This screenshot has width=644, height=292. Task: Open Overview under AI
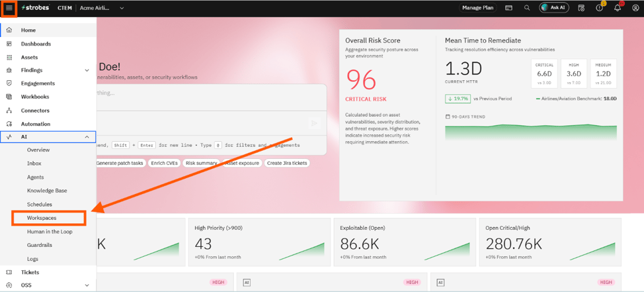[x=38, y=150]
